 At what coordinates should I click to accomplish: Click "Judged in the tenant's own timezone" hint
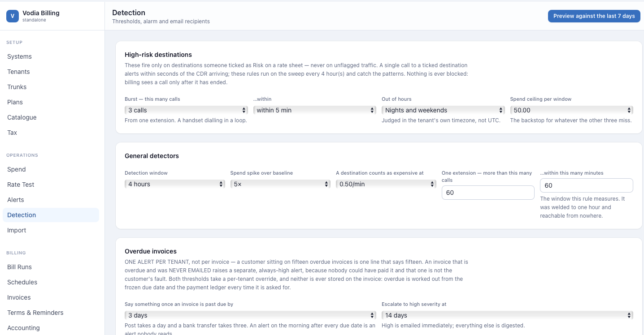441,120
